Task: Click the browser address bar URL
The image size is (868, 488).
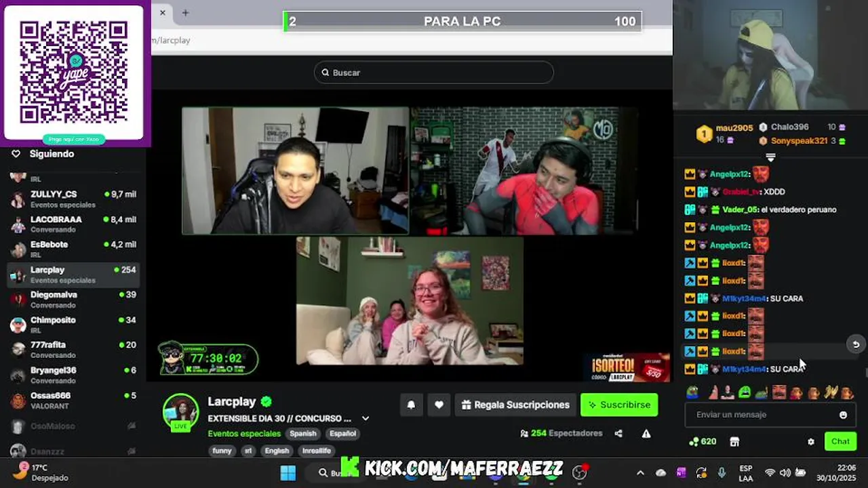Action: pyautogui.click(x=171, y=40)
